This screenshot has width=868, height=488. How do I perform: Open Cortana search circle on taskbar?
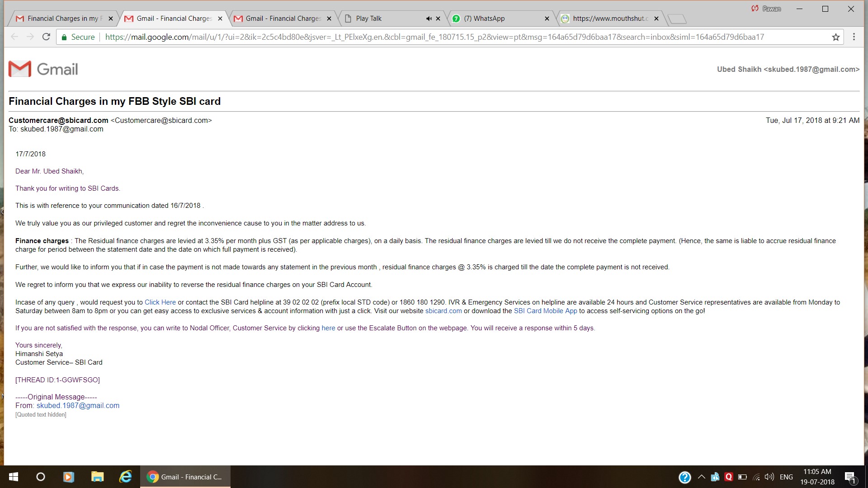pyautogui.click(x=41, y=477)
